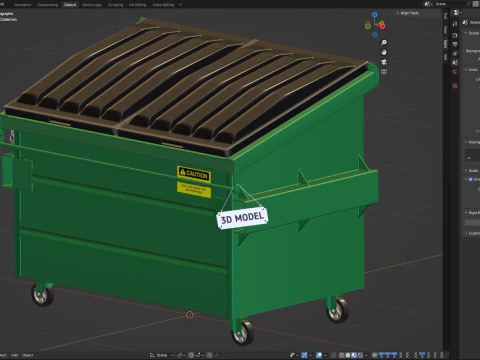Select the hanging 3D MODEL tag
Viewport: 480px width, 360px height.
pyautogui.click(x=242, y=218)
